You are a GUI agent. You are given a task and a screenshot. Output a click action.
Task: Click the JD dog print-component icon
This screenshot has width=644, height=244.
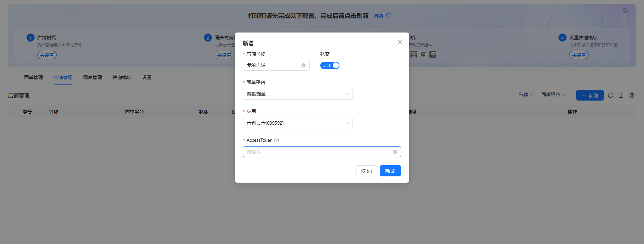(433, 54)
